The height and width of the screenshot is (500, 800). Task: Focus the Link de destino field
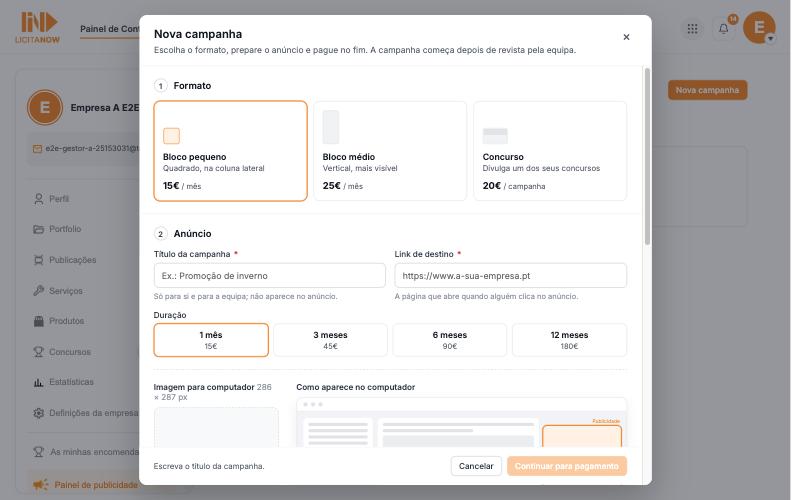[x=510, y=276]
